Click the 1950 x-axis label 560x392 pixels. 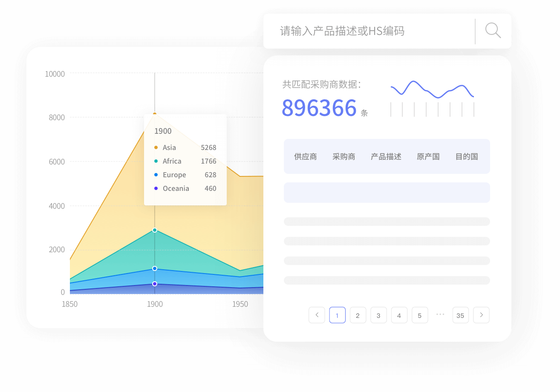point(240,304)
